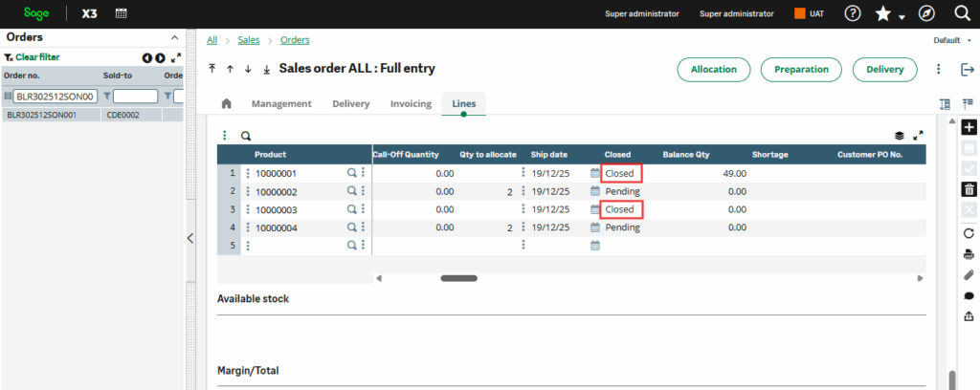
Task: Expand the Orders list panel
Action: pyautogui.click(x=176, y=58)
